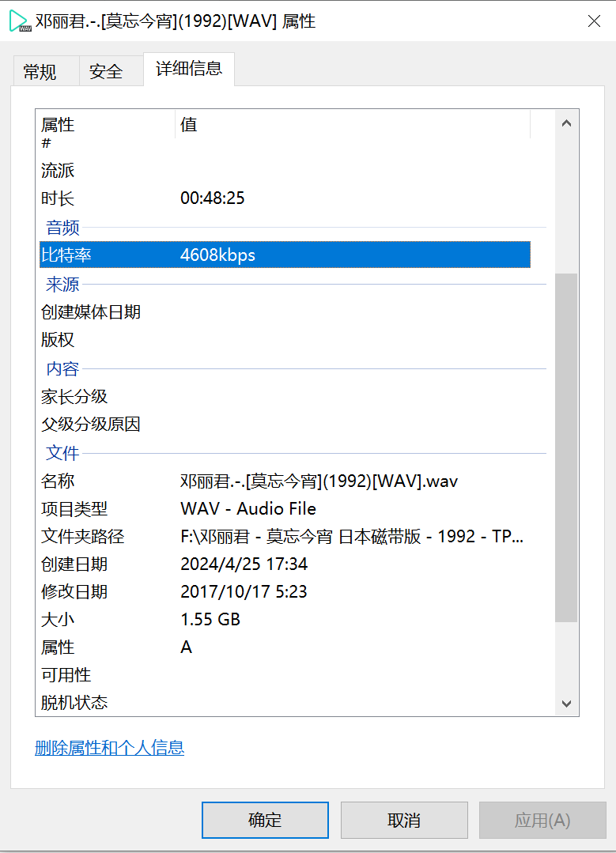The height and width of the screenshot is (853, 616).
Task: Select the # track number row
Action: [x=285, y=144]
